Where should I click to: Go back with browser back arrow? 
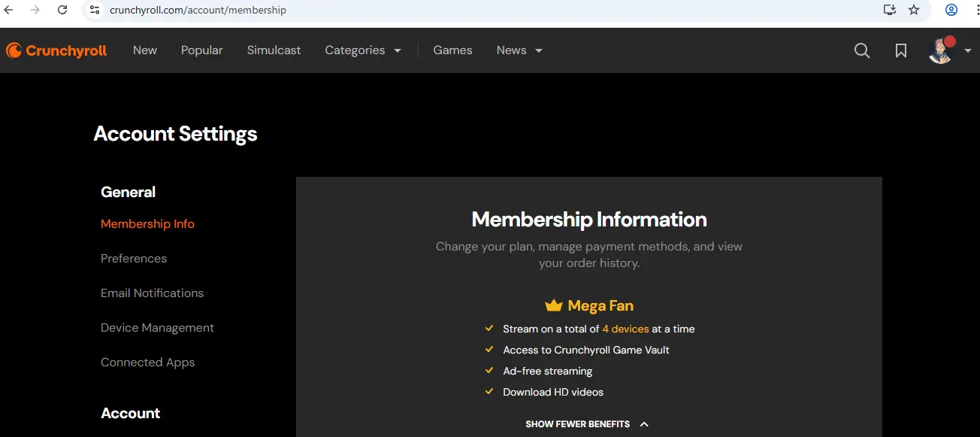click(10, 10)
